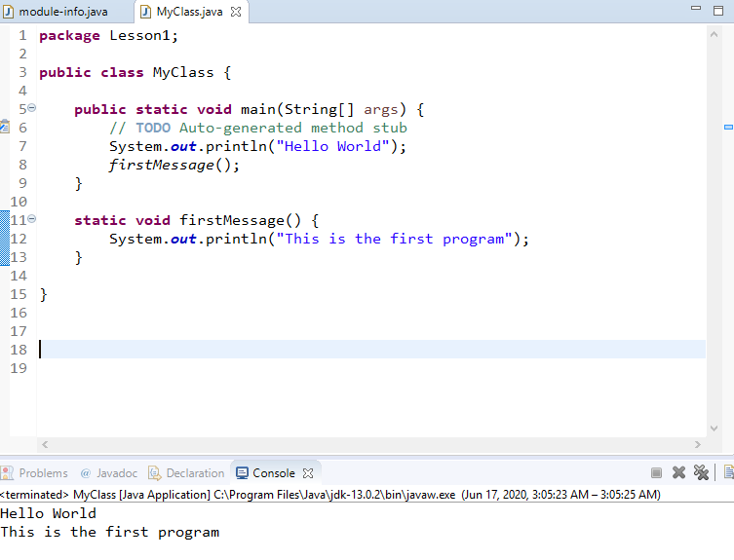Click the 'firstMessage();' call on line 8
This screenshot has width=734, height=560.
[174, 166]
